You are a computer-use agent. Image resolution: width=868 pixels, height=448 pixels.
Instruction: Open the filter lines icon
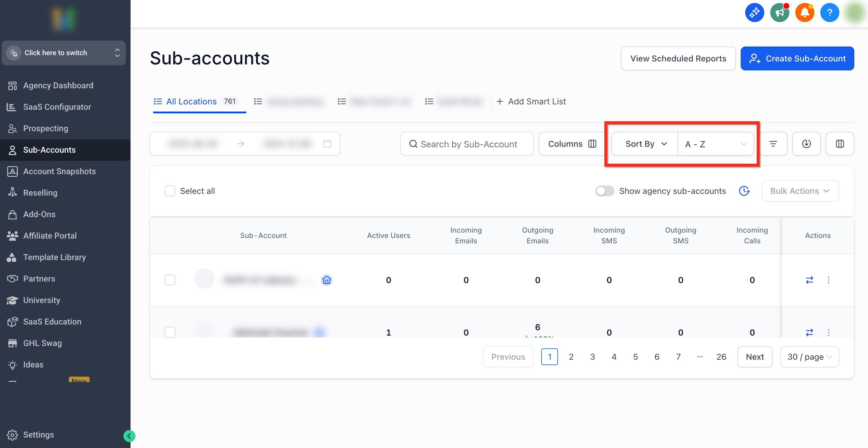773,144
